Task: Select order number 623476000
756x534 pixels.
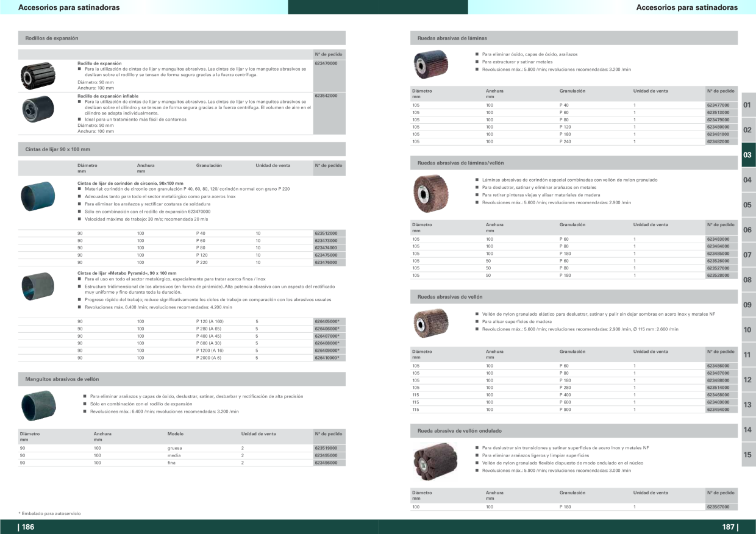Action: pyautogui.click(x=326, y=263)
